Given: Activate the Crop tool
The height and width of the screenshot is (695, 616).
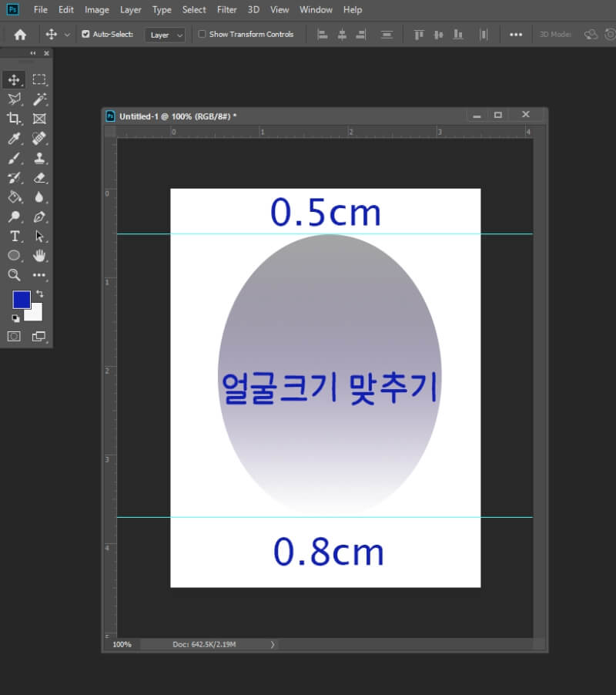Looking at the screenshot, I should [14, 118].
